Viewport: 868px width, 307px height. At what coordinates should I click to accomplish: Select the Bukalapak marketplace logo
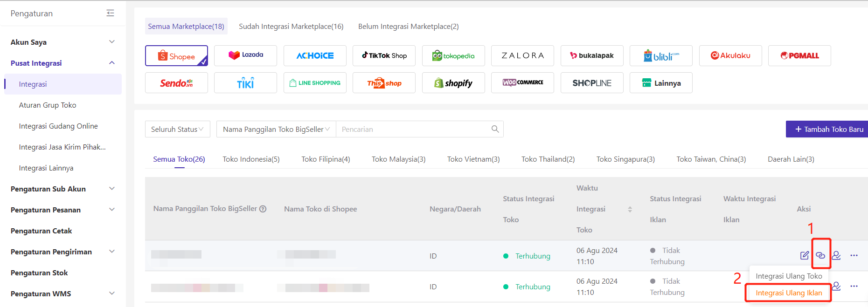(592, 55)
